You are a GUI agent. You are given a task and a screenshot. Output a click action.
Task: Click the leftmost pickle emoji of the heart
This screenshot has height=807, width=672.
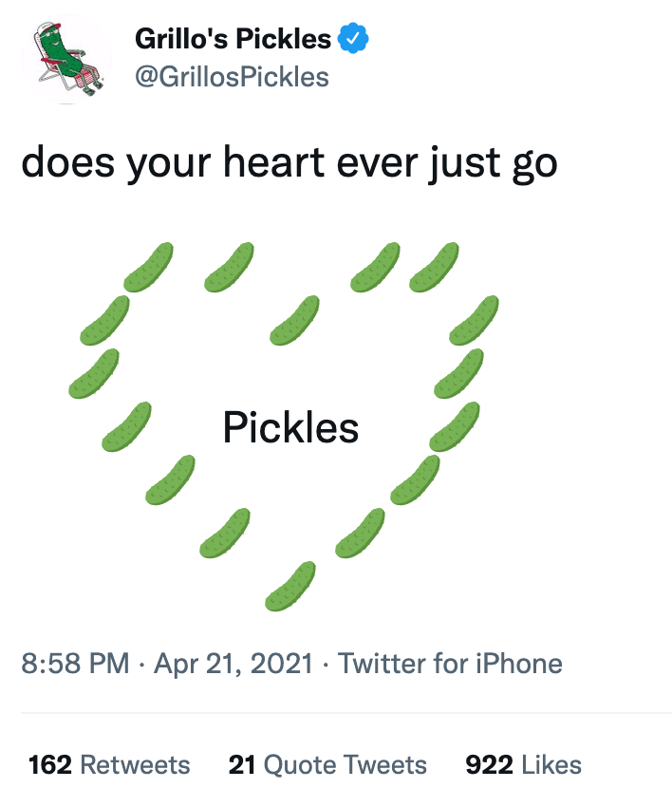[x=94, y=372]
